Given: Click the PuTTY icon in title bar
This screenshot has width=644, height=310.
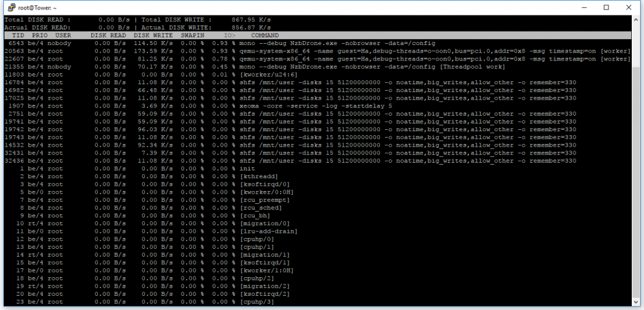Looking at the screenshot, I should (x=10, y=7).
